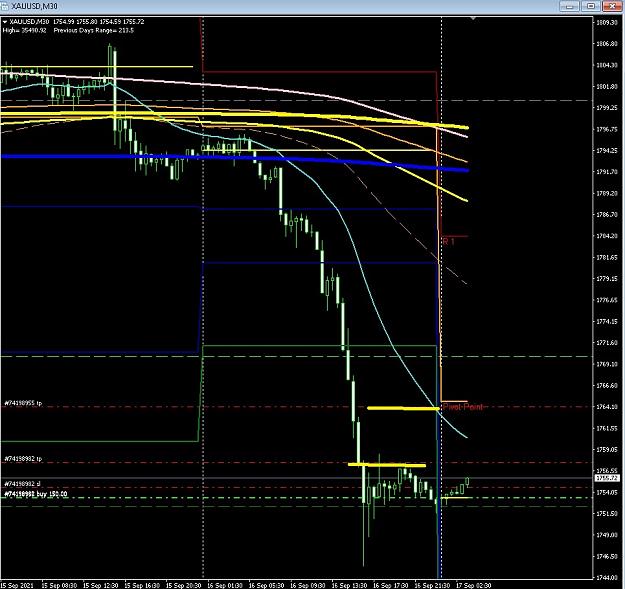Click the red R 1 level label
625x589 pixels.
(x=448, y=241)
